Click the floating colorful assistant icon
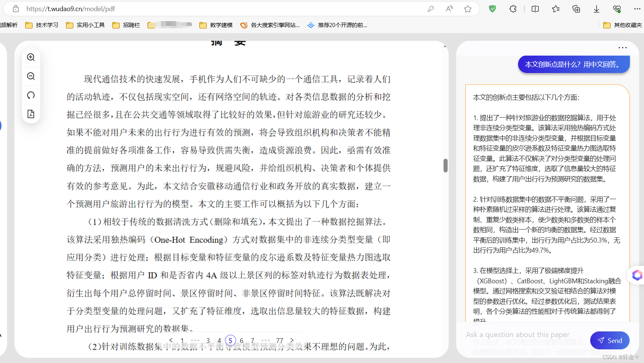 click(x=637, y=275)
